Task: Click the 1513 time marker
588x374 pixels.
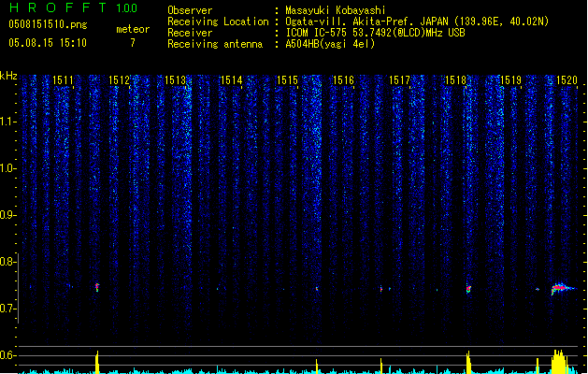Action: tap(175, 80)
